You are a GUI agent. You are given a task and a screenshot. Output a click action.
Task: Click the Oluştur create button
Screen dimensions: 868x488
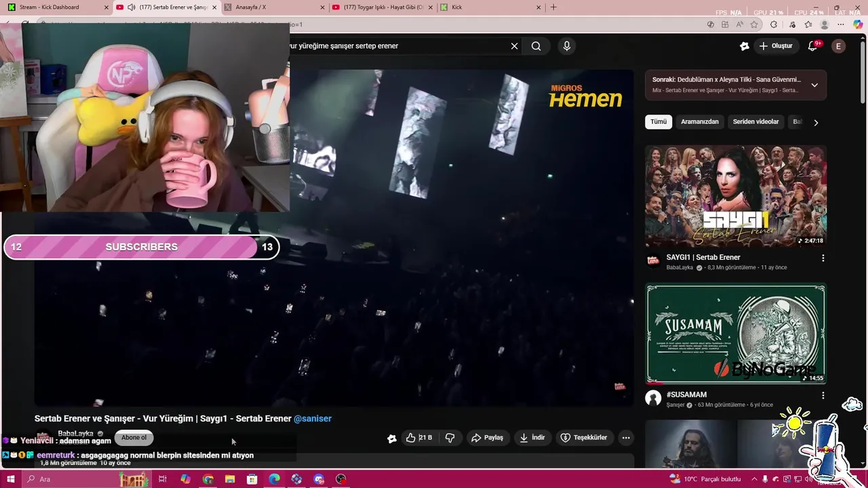click(x=776, y=46)
